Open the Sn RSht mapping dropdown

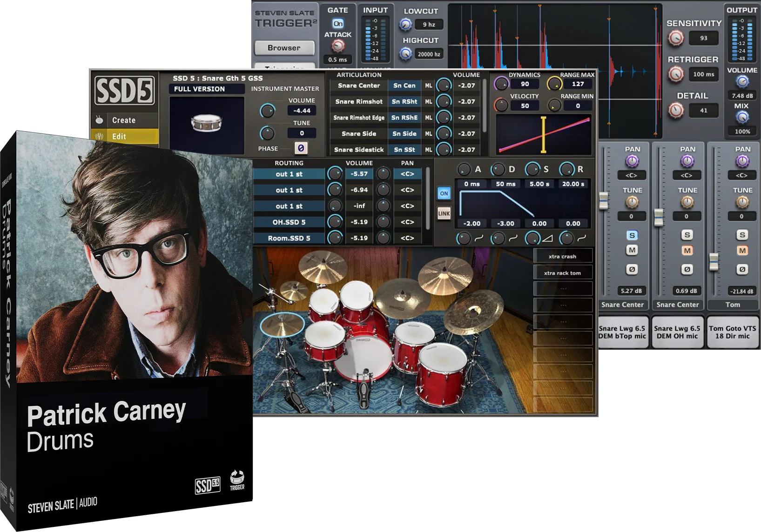pyautogui.click(x=404, y=101)
